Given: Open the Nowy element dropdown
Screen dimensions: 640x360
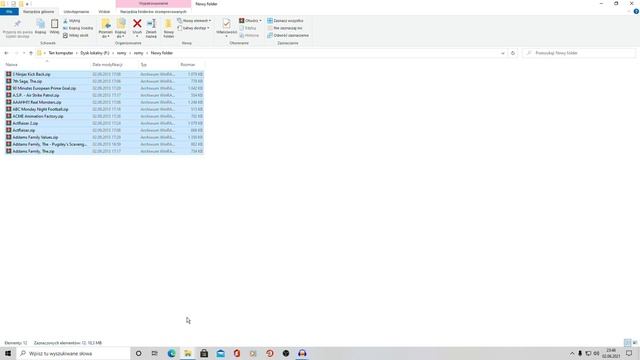Looking at the screenshot, I should click(x=194, y=21).
